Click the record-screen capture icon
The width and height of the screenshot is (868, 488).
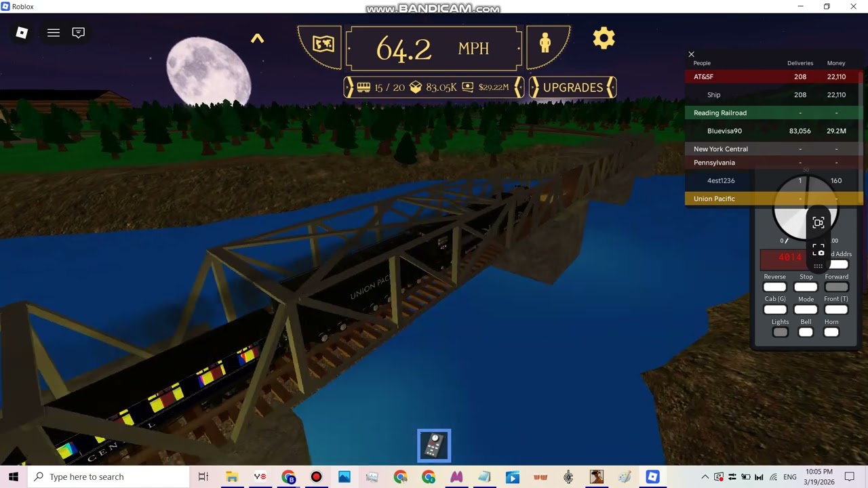[818, 223]
